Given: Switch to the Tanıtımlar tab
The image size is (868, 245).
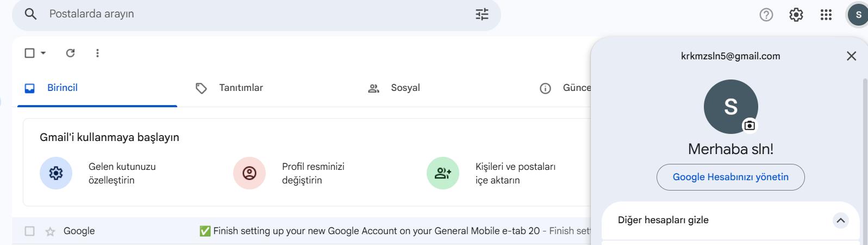Looking at the screenshot, I should click(229, 88).
